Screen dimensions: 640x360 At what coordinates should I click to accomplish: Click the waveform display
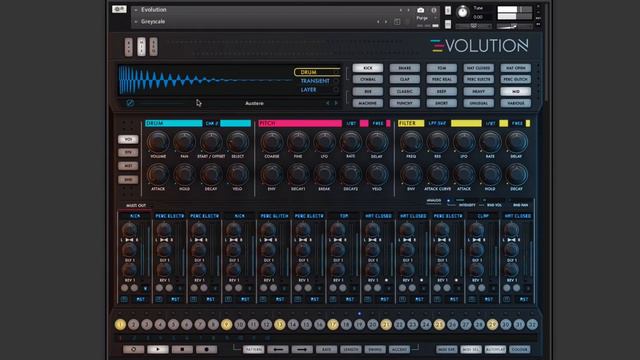[x=206, y=80]
